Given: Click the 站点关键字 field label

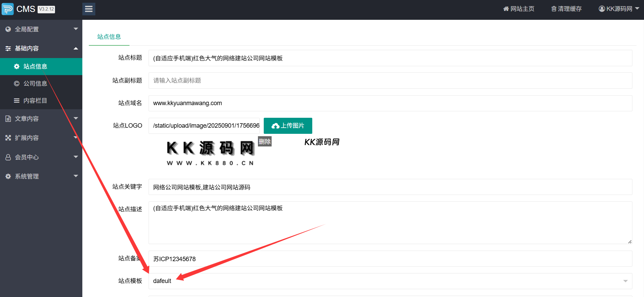Looking at the screenshot, I should point(127,187).
